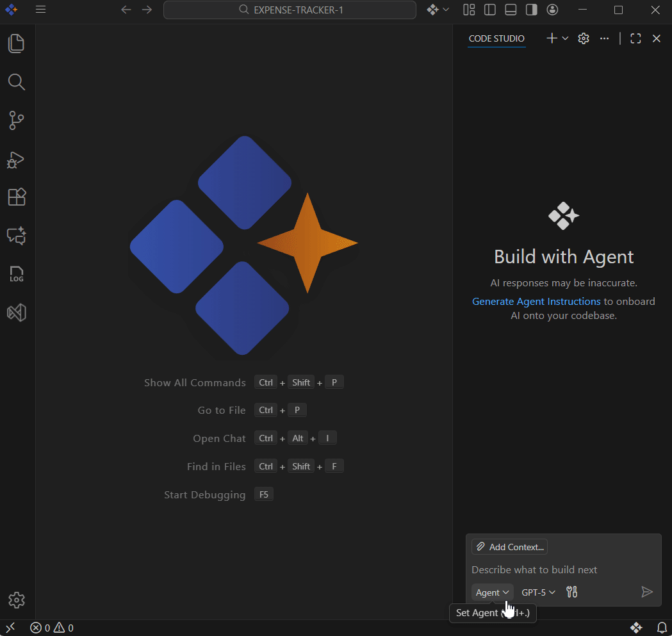
Task: Open the AI chat view from the activity bar
Action: pyautogui.click(x=16, y=236)
